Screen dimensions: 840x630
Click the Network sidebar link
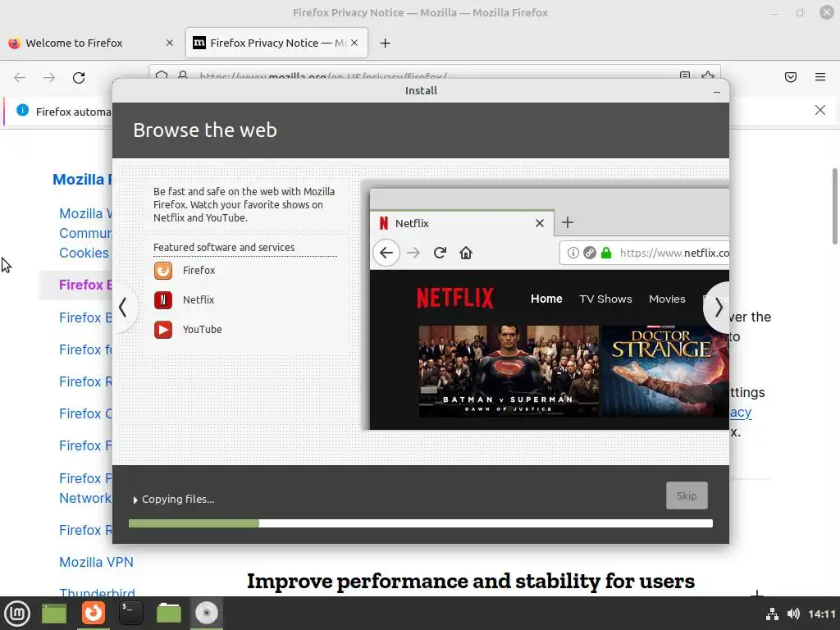coord(85,498)
